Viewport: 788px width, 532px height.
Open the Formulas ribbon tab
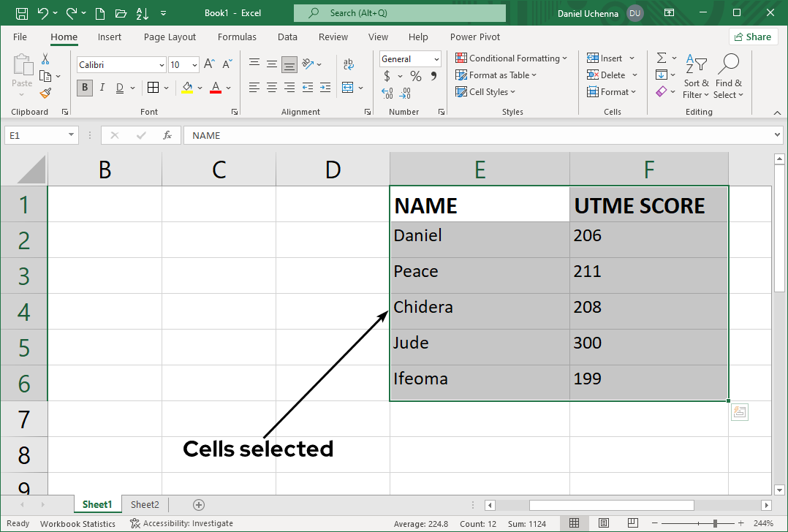[x=237, y=37]
